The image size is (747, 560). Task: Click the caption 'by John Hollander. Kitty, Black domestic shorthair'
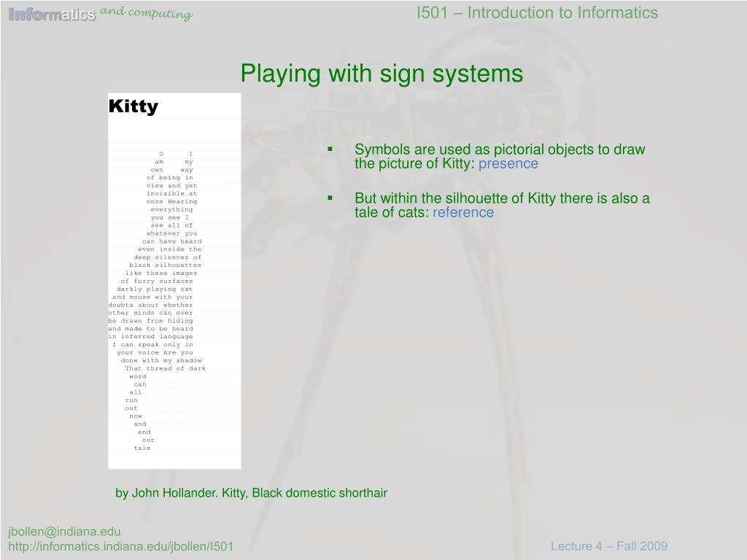click(x=251, y=493)
